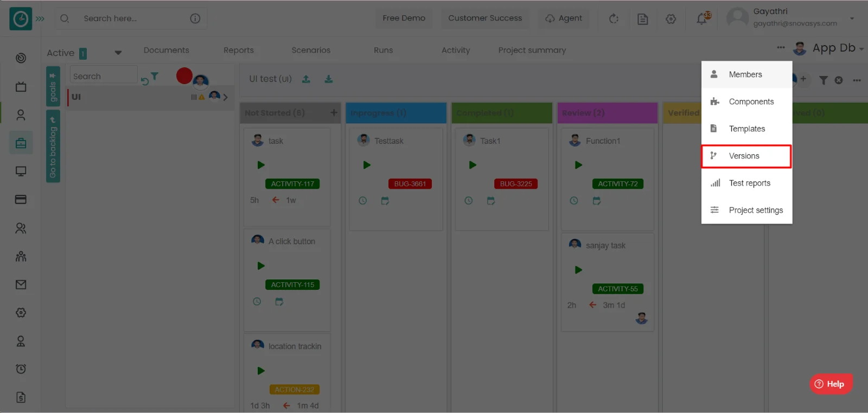
Task: Start timer on the Testtask card
Action: coord(367,165)
